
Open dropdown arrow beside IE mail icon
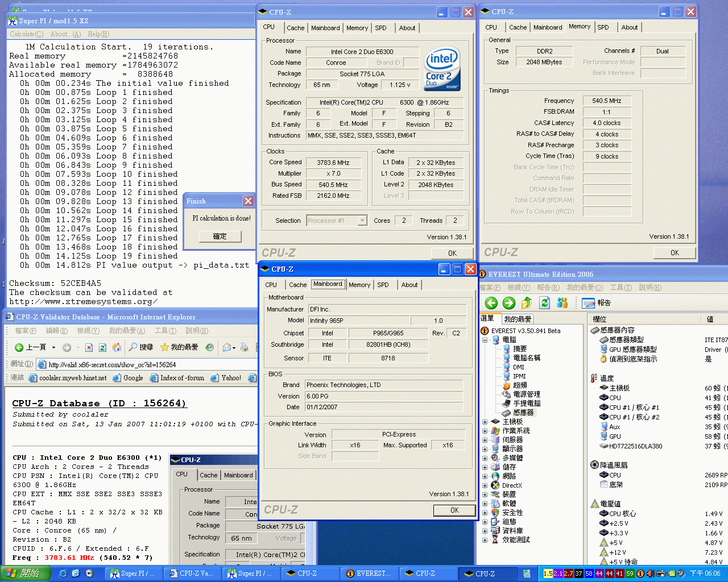[234, 347]
